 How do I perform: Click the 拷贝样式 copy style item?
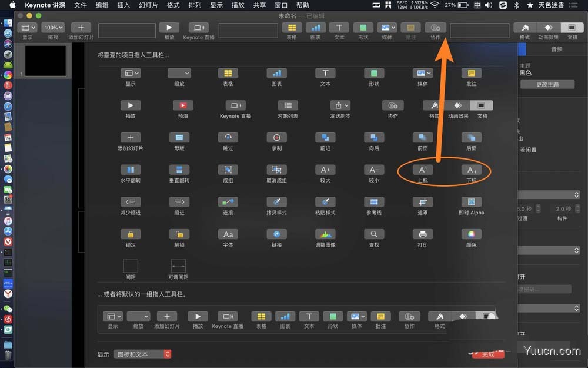(x=277, y=202)
